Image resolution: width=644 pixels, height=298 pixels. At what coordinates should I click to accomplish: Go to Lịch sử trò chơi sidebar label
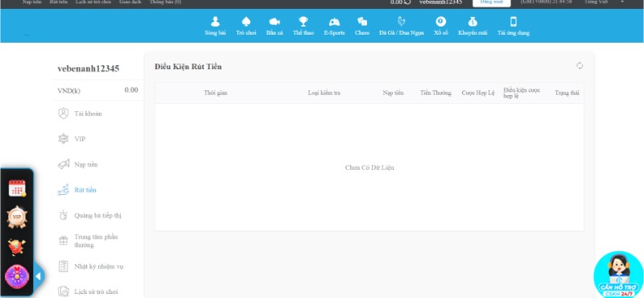point(96,292)
